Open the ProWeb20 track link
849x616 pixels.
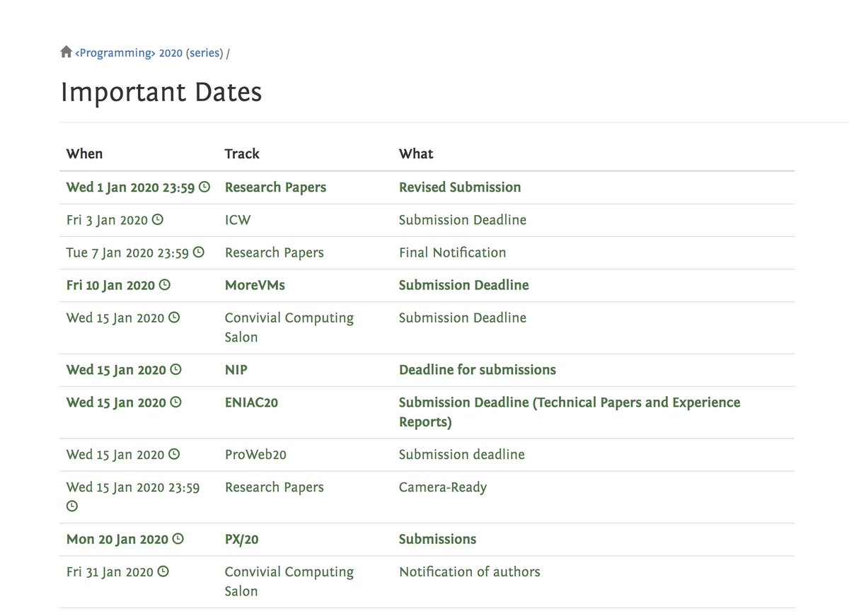point(255,455)
